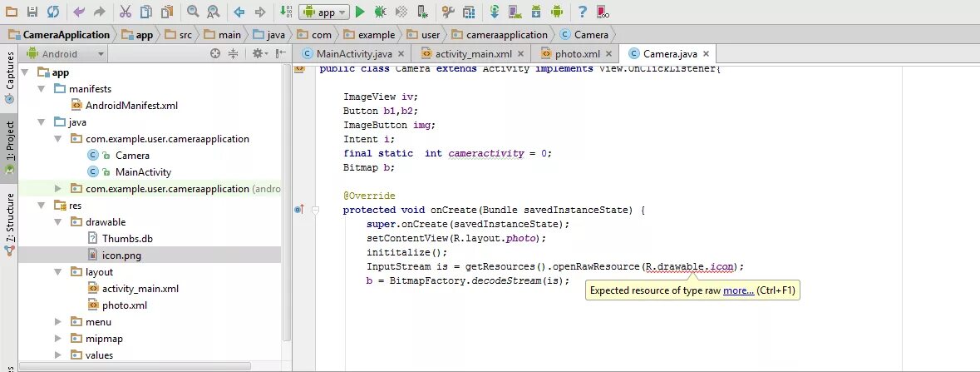The image size is (980, 372).
Task: Click Scroll from Source target icon
Action: click(215, 54)
